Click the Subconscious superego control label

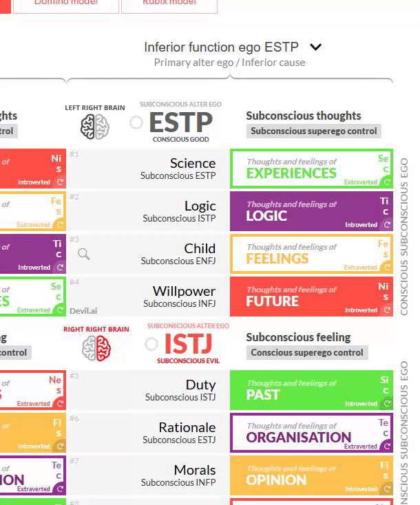click(x=314, y=131)
